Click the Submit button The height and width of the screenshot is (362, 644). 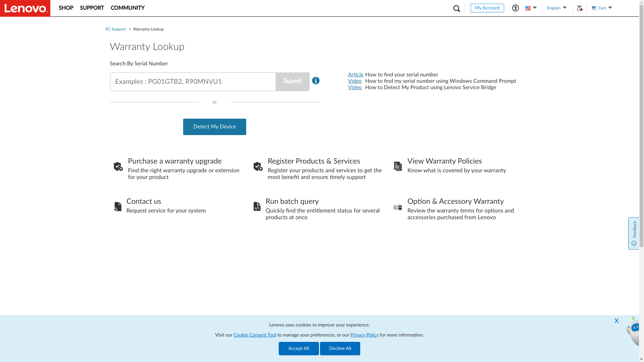click(x=292, y=82)
